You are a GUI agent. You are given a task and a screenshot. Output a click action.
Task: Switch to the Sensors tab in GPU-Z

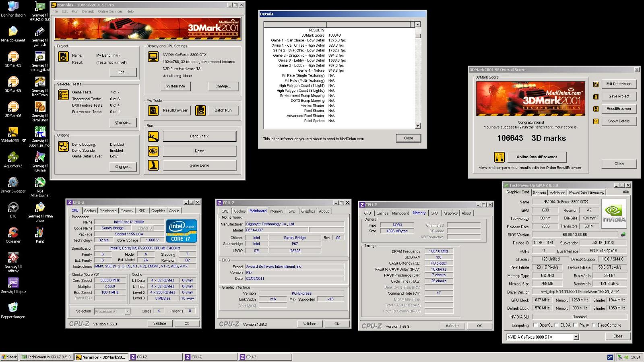[x=539, y=192]
